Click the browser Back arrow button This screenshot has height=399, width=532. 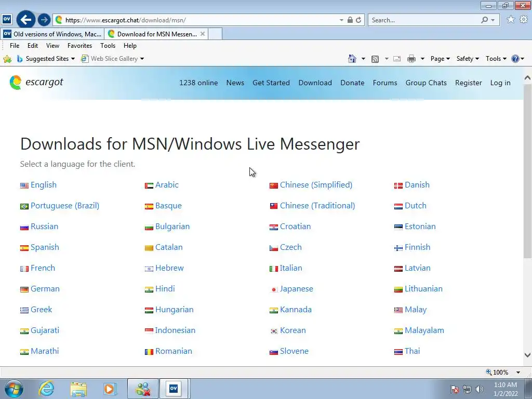26,20
